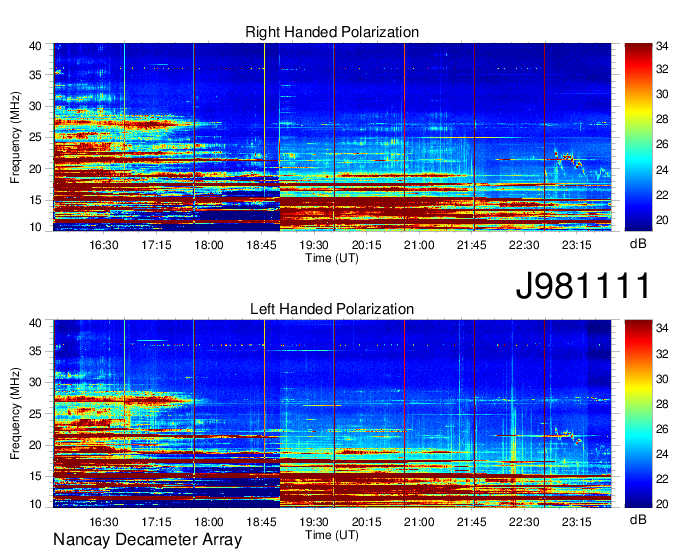Click the Frequency (MHz) axis label of the Left Handed plot
The width and height of the screenshot is (680, 552).
click(x=15, y=414)
